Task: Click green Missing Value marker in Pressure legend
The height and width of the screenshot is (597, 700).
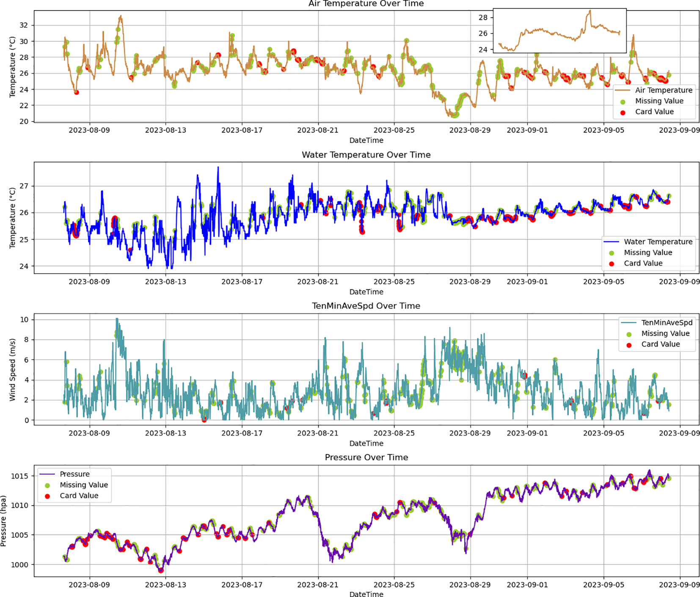Action: [x=47, y=485]
